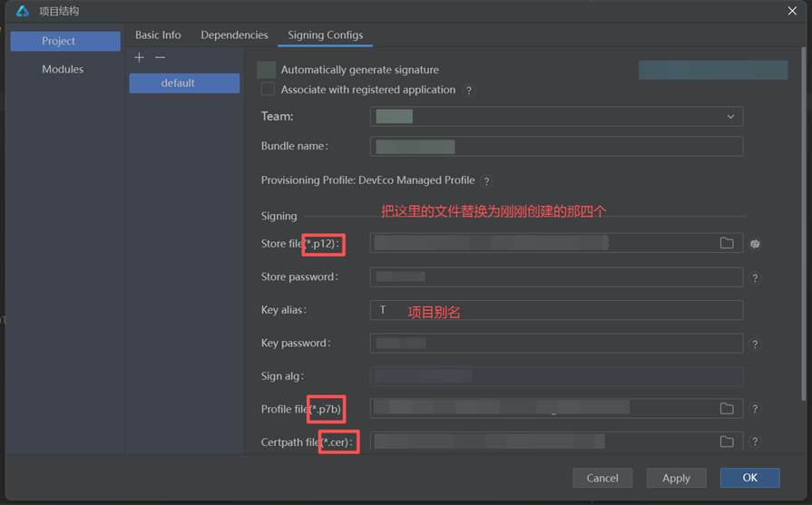This screenshot has height=505, width=812.
Task: Browse for Store file using folder icon
Action: point(727,243)
